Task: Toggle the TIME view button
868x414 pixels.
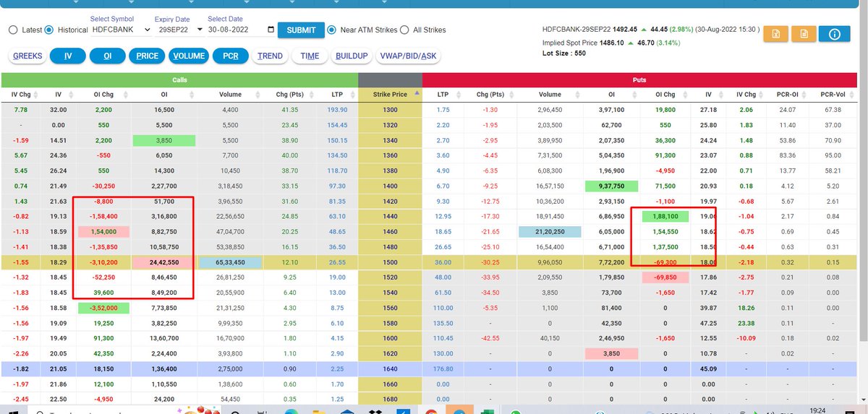Action: point(310,56)
